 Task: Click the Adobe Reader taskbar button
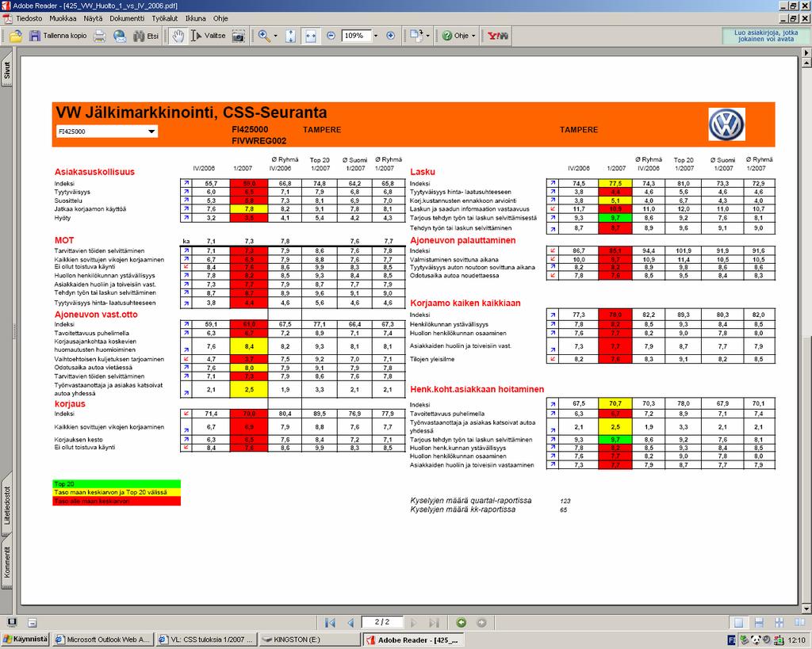413,639
